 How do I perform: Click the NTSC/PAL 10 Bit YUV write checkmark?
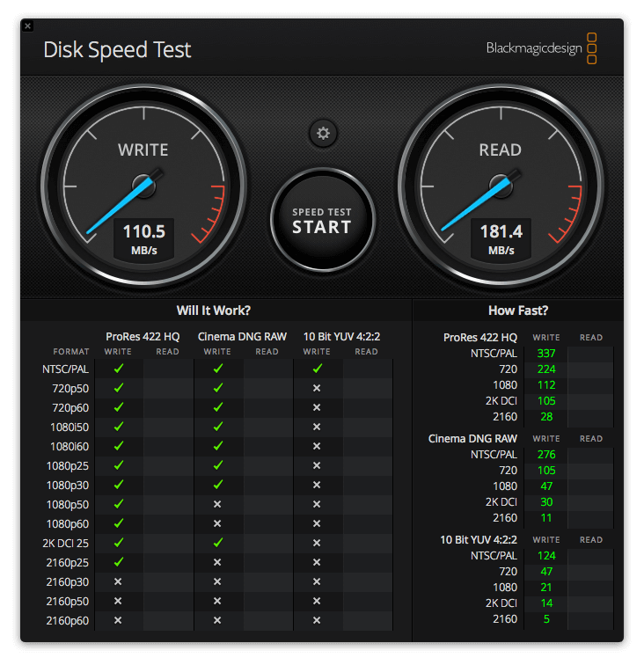pos(318,368)
